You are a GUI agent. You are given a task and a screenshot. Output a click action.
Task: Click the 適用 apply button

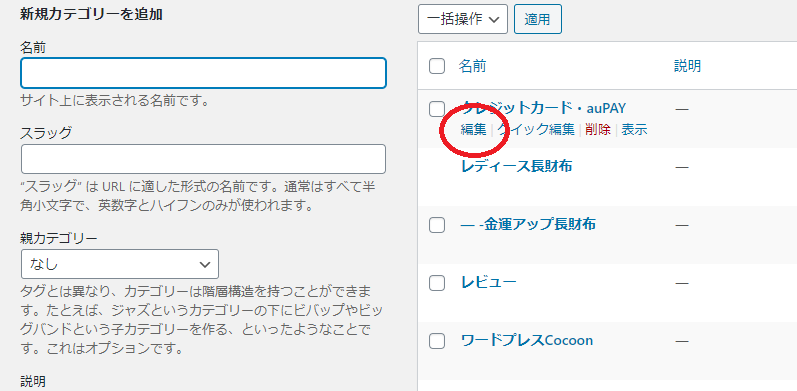pyautogui.click(x=538, y=19)
